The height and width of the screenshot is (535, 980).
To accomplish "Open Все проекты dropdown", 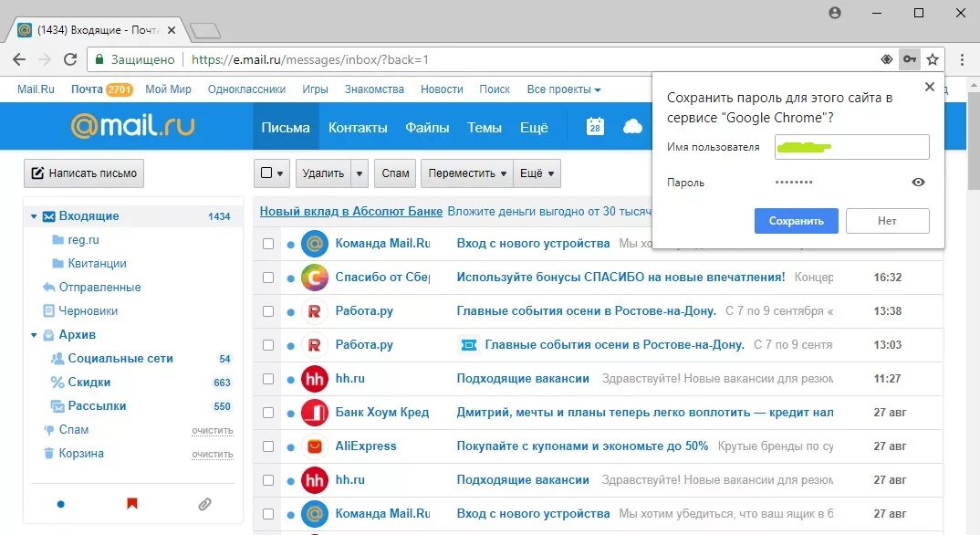I will tap(564, 89).
